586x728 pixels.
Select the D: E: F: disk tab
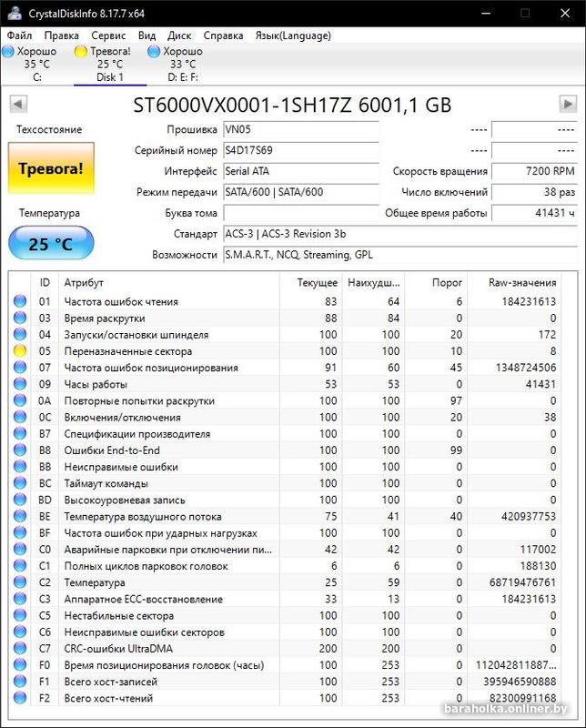[x=183, y=64]
